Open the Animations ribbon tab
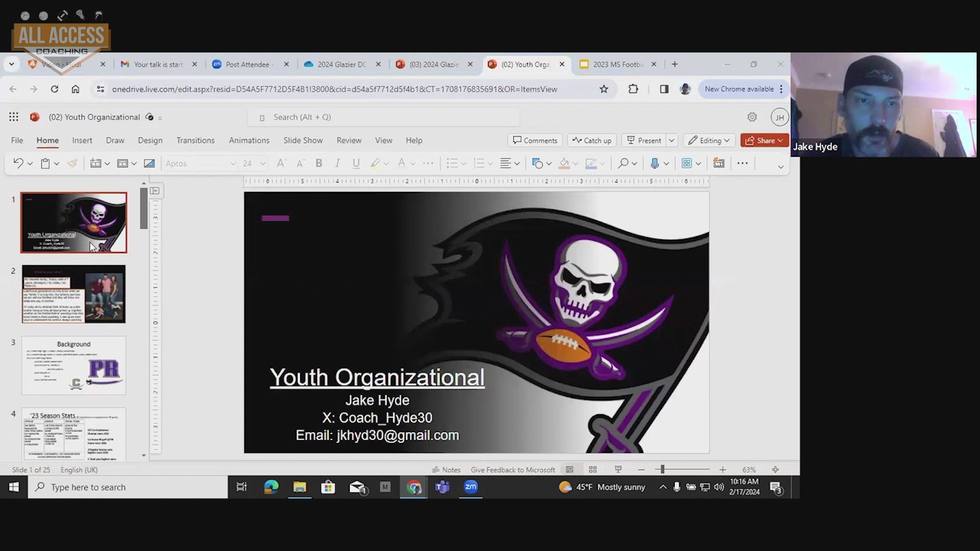This screenshot has height=551, width=980. pyautogui.click(x=249, y=140)
